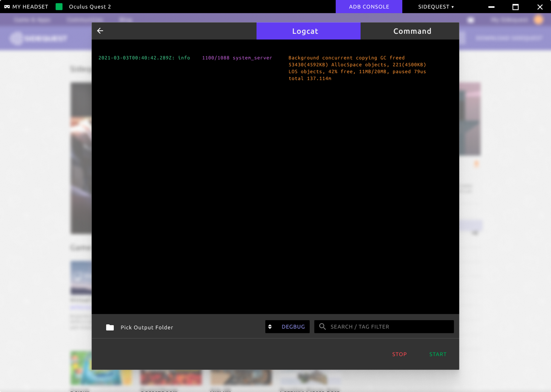This screenshot has width=551, height=392.
Task: Click the VR headset icon in title bar
Action: [7, 7]
